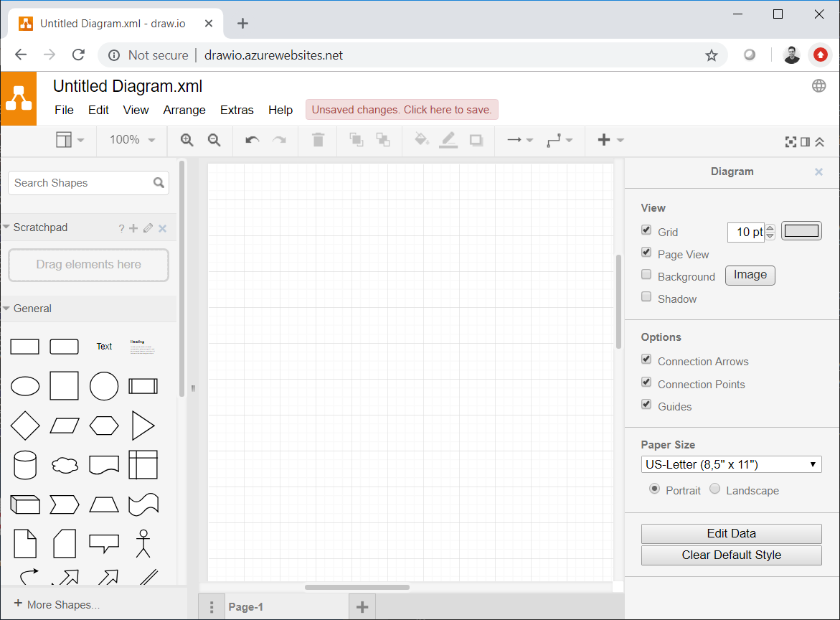Toggle the format panel icon
The height and width of the screenshot is (620, 840).
805,142
